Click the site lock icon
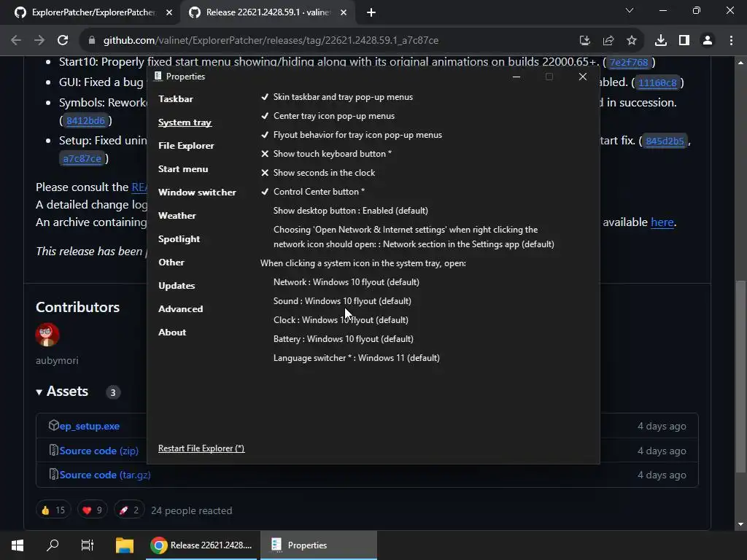 coord(92,41)
